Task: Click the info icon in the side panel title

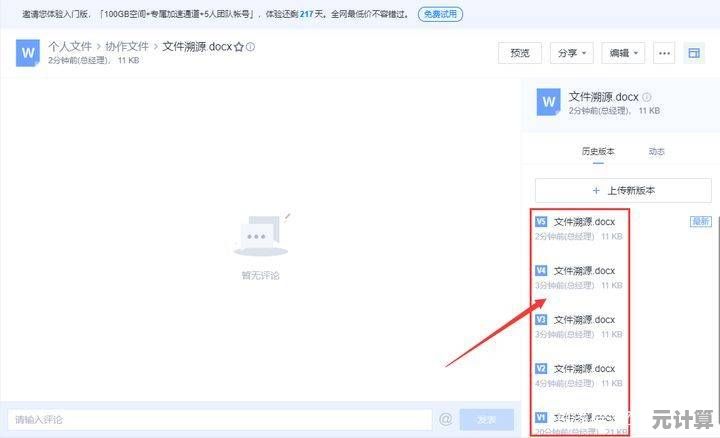Action: pos(647,97)
